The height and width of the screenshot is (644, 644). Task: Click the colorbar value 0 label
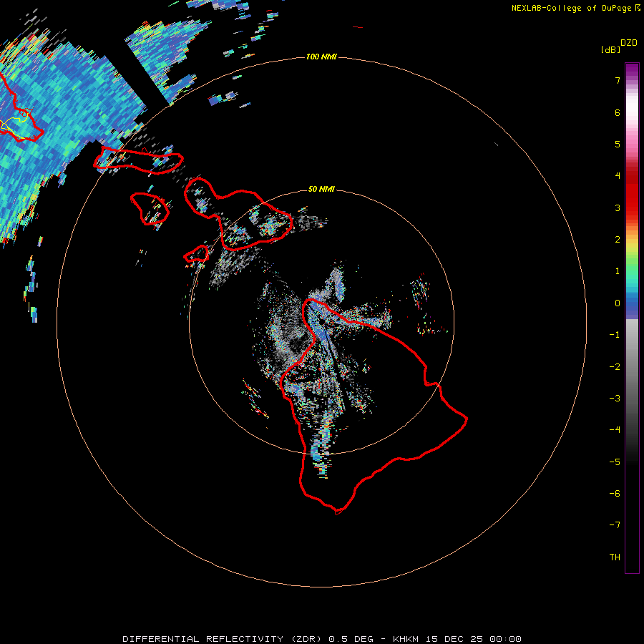[618, 303]
